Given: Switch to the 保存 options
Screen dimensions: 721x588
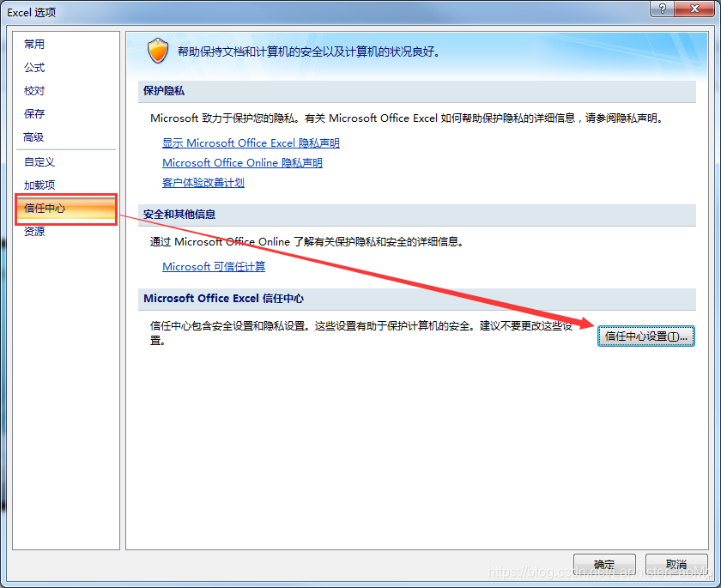Looking at the screenshot, I should (x=34, y=113).
